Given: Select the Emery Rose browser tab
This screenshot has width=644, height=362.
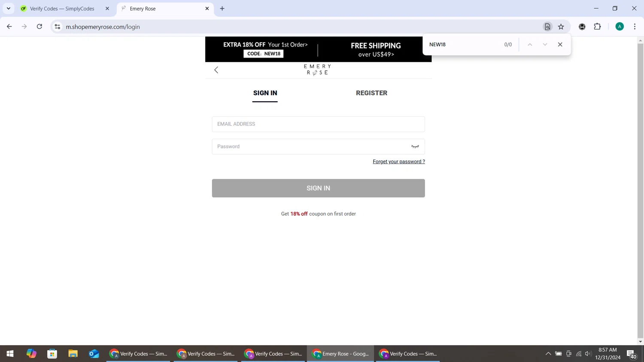Looking at the screenshot, I should click(x=165, y=9).
